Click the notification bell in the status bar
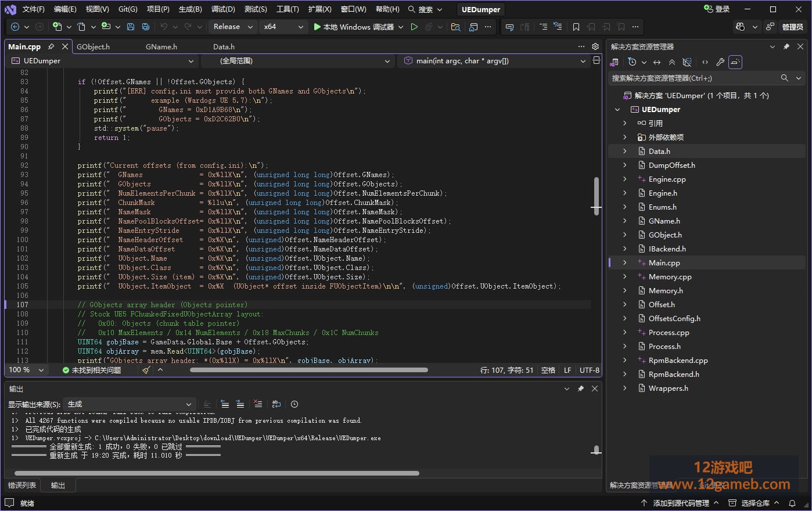 pyautogui.click(x=792, y=503)
